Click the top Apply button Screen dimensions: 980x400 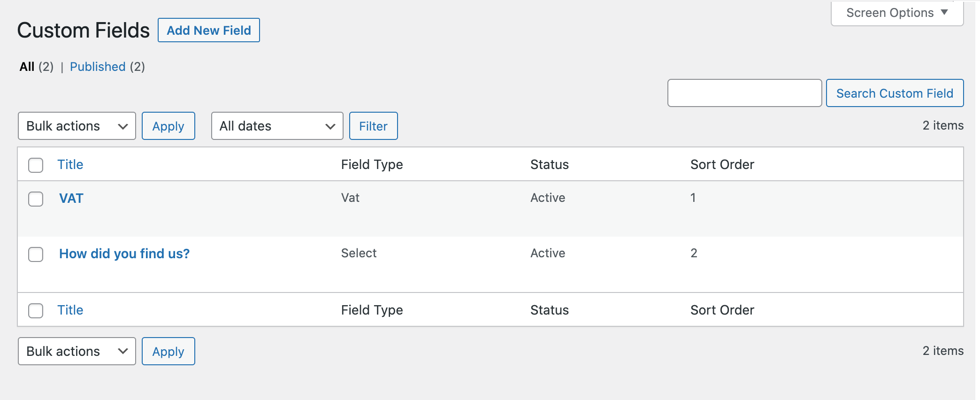(168, 126)
